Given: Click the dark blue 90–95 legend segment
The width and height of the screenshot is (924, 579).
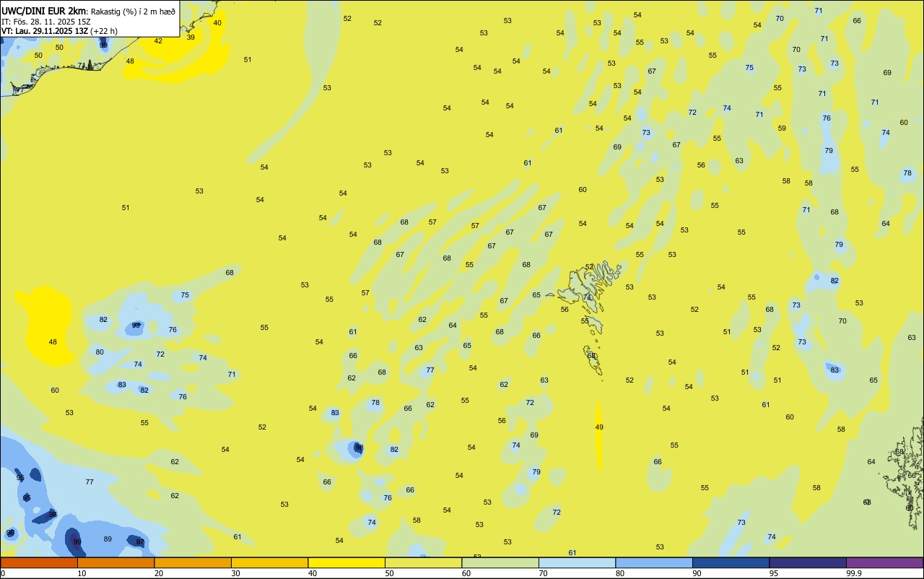Looking at the screenshot, I should click(731, 562).
